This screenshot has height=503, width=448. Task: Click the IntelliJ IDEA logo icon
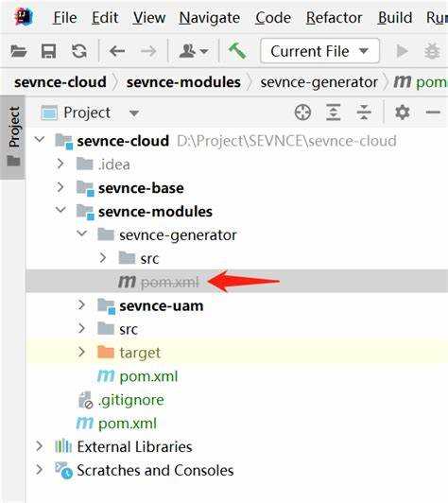tap(24, 17)
